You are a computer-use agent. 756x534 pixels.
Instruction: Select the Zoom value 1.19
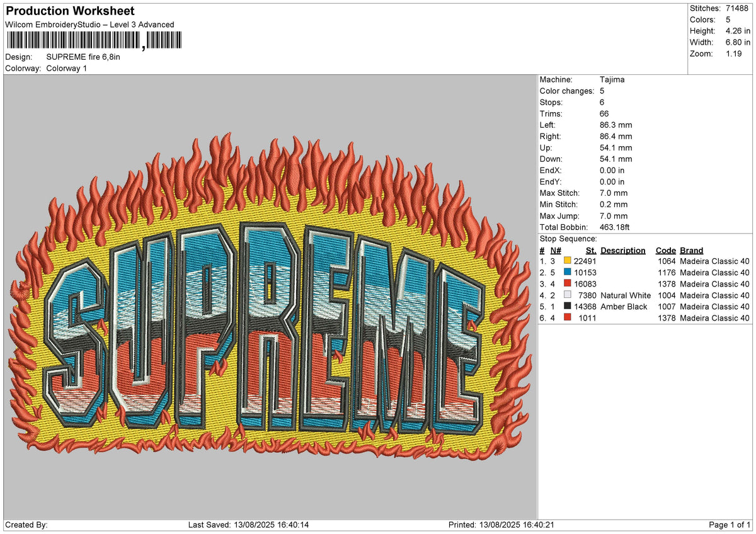734,54
